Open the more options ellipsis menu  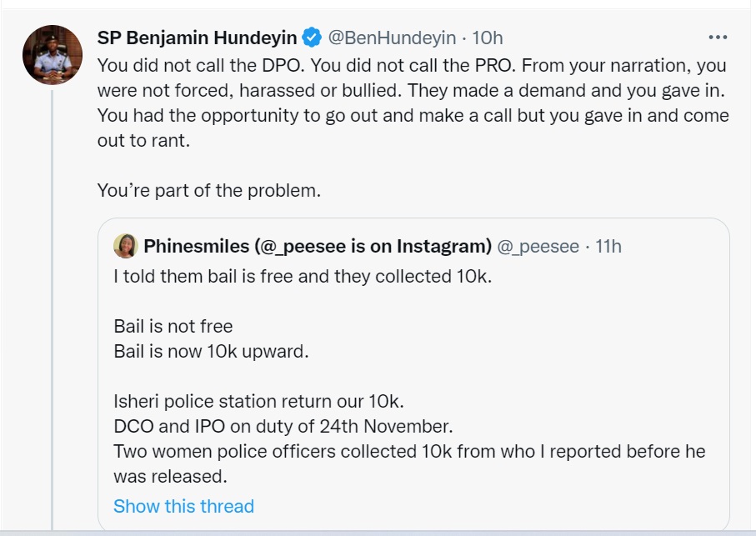pos(718,38)
